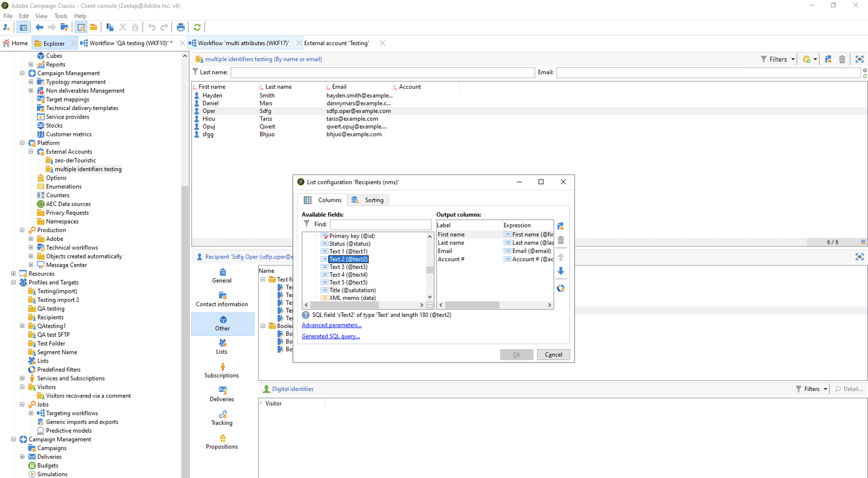Move column down with blue arrow
The height and width of the screenshot is (478, 868).
coord(561,271)
